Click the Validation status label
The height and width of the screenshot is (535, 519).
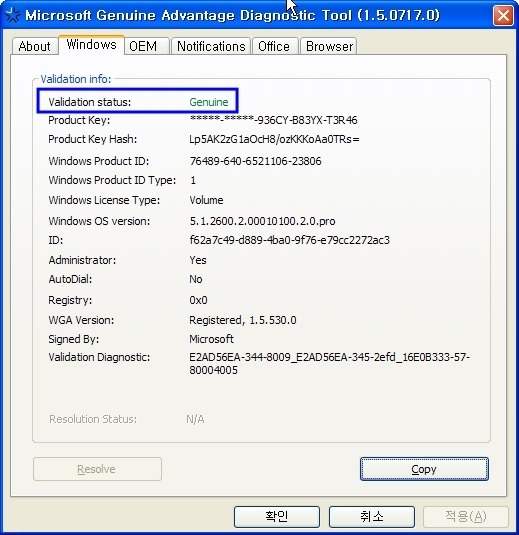tap(90, 102)
